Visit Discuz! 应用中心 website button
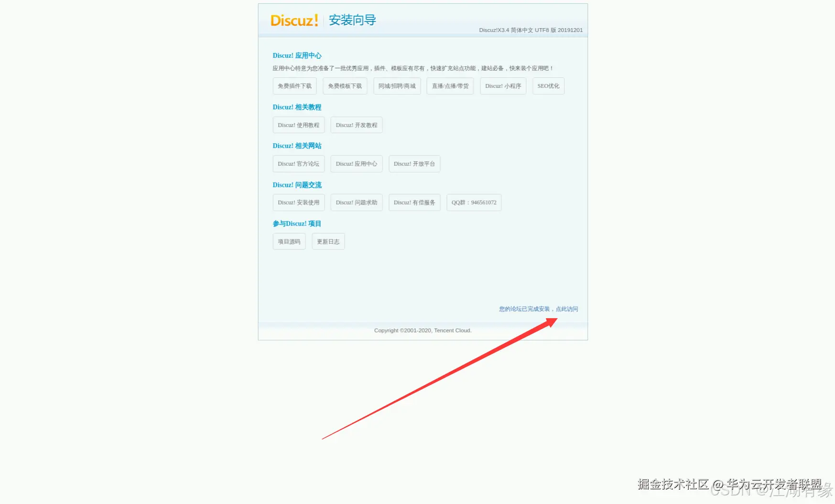 [357, 164]
